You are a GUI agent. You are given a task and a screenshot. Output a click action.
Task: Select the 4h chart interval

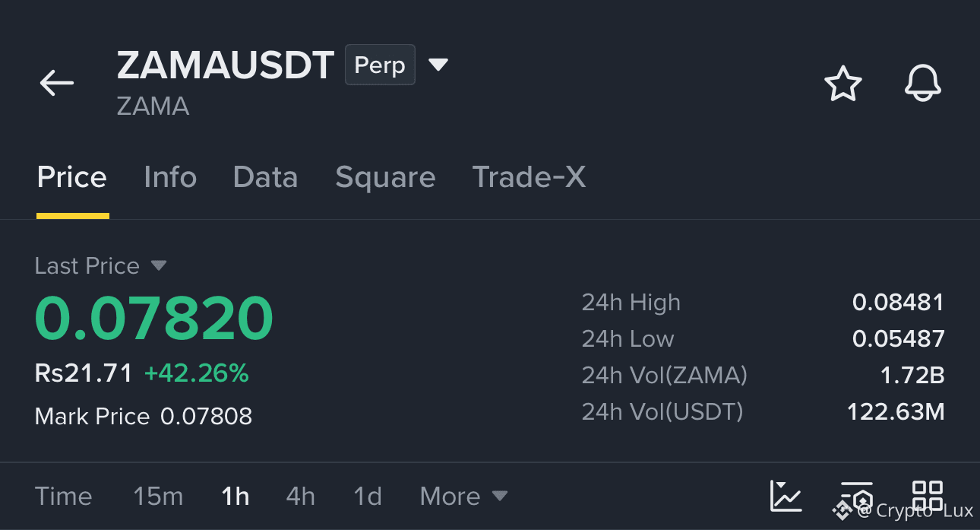(300, 497)
